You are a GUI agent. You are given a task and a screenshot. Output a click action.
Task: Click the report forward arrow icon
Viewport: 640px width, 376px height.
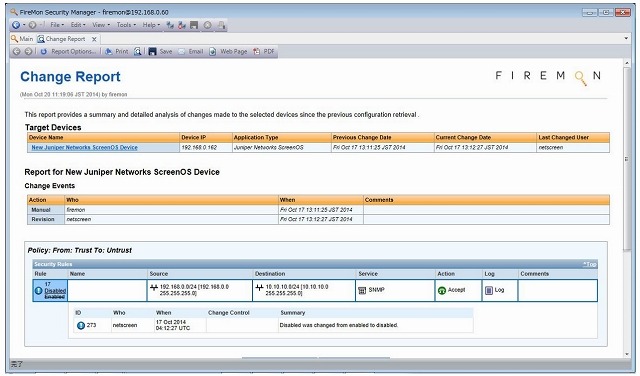coord(28,51)
